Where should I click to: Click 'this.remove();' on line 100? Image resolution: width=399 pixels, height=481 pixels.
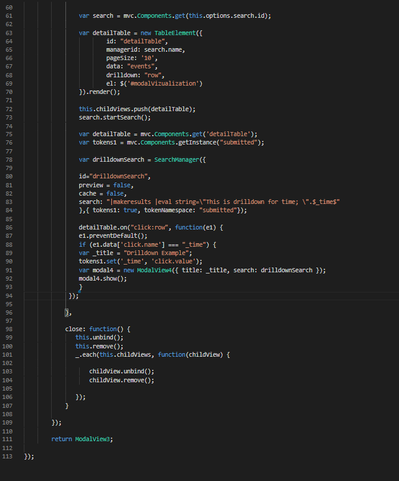coord(99,346)
